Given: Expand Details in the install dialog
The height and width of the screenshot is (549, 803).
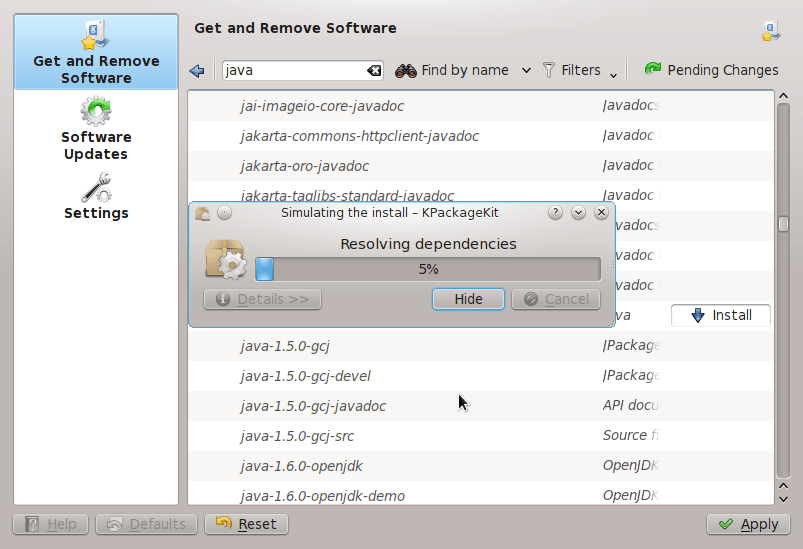Looking at the screenshot, I should pos(262,299).
